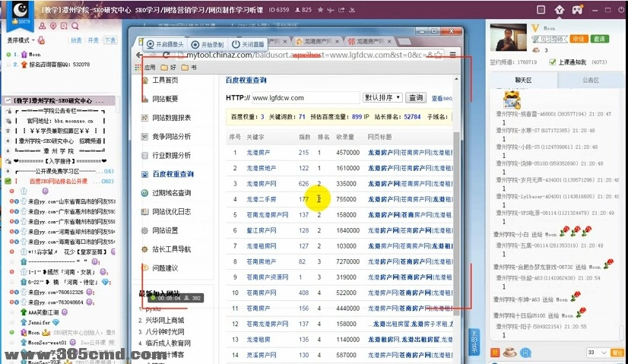The width and height of the screenshot is (628, 364).
Task: Click the power icon in YY header
Action: tap(622, 10)
